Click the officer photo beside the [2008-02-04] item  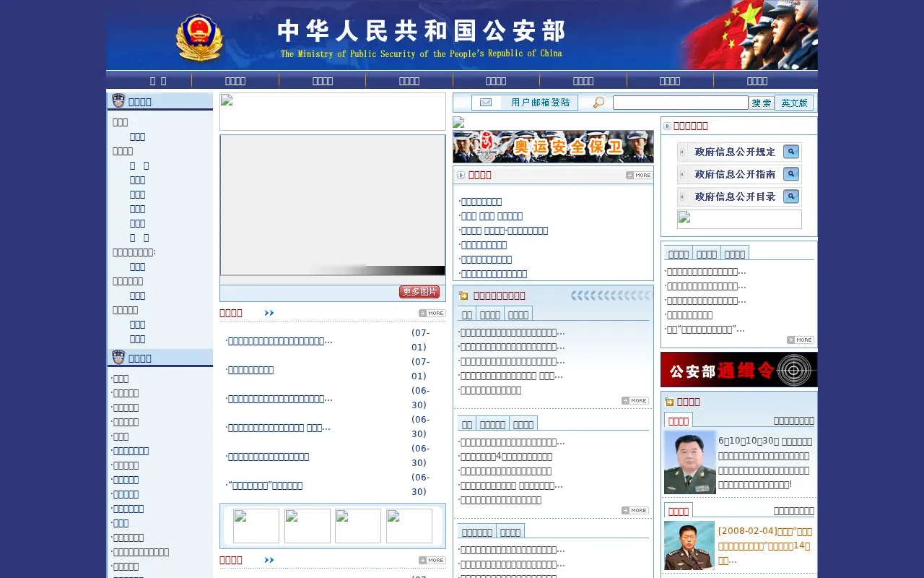[689, 545]
